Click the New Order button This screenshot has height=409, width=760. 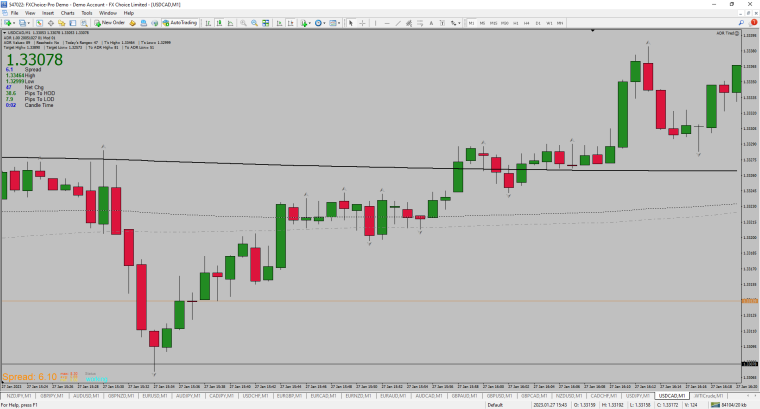[x=110, y=23]
